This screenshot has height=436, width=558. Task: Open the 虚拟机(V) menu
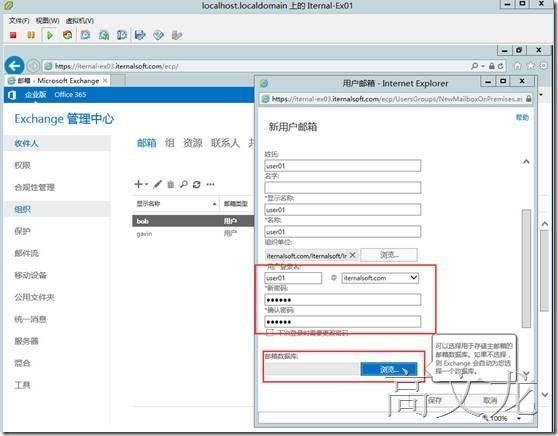pyautogui.click(x=80, y=21)
